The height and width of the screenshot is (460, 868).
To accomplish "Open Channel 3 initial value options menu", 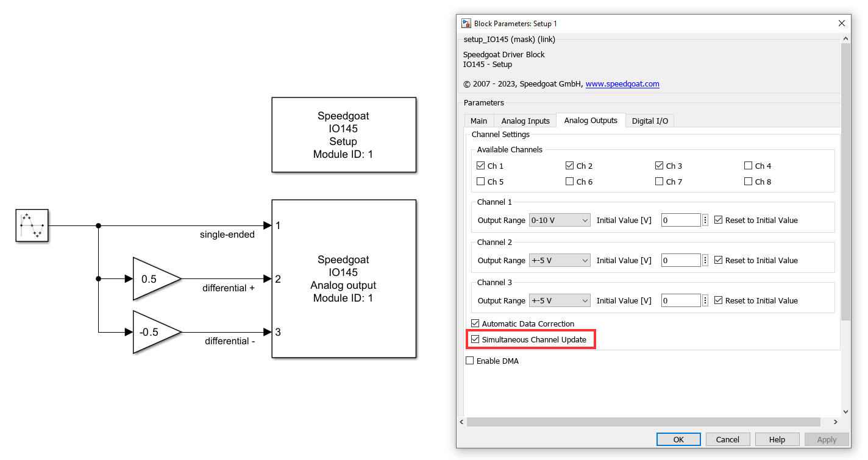I will pyautogui.click(x=705, y=300).
